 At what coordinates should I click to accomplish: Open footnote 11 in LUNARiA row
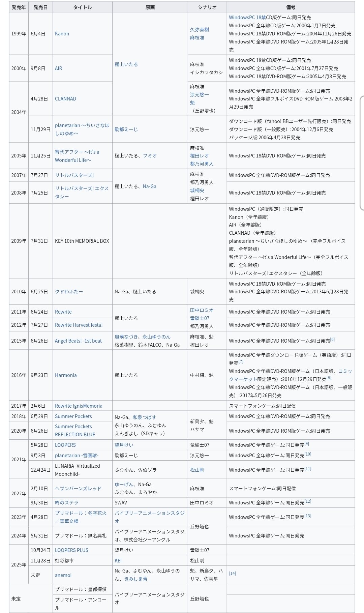coord(308,469)
